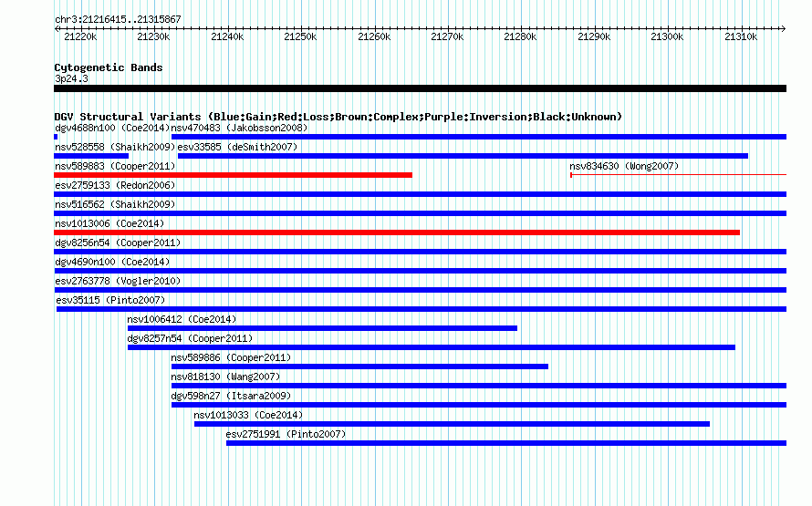Select the dgv8257n54 blue gain bar
The width and height of the screenshot is (812, 506).
point(432,347)
